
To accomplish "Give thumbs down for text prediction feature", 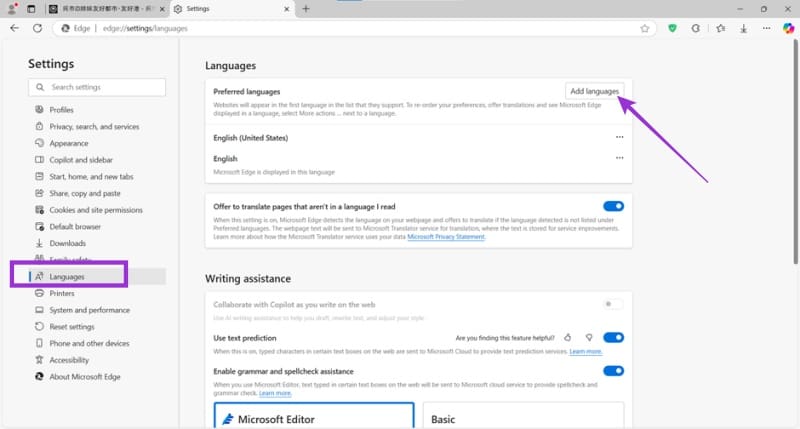I will pyautogui.click(x=589, y=337).
